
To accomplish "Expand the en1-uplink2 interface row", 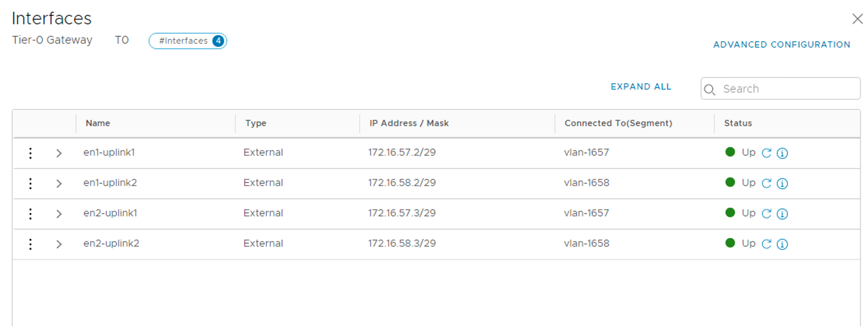I will pos(59,183).
